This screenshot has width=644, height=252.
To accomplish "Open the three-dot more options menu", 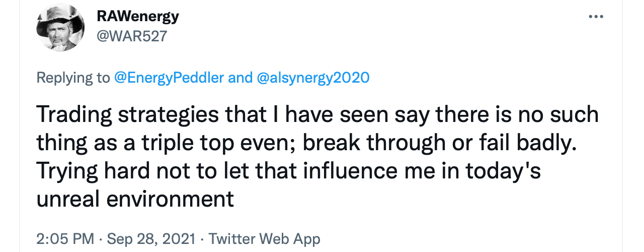I will tap(596, 17).
